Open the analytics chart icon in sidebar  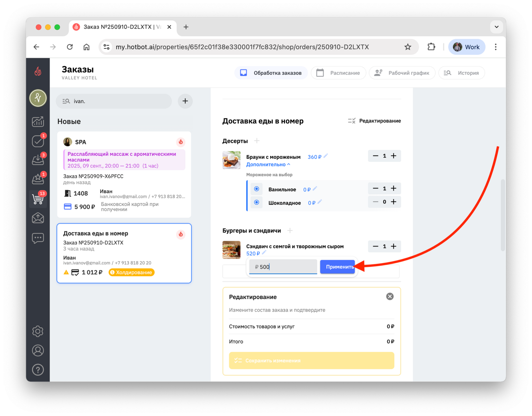38,121
